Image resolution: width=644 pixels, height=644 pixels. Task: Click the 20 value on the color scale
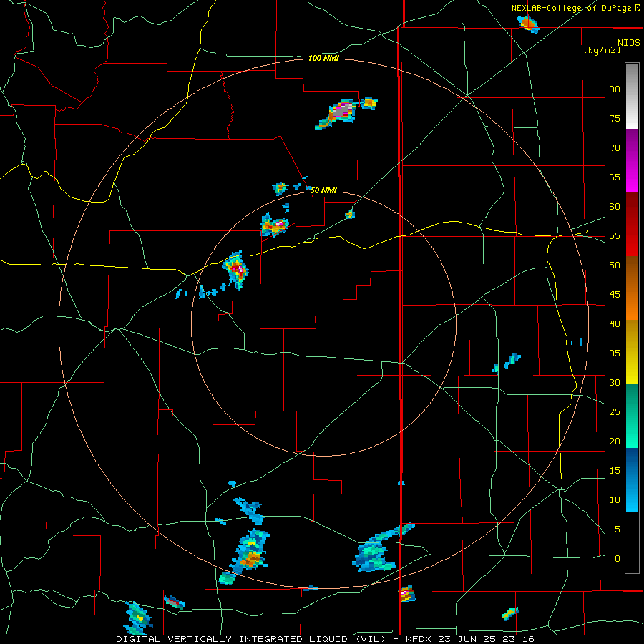[x=615, y=441]
